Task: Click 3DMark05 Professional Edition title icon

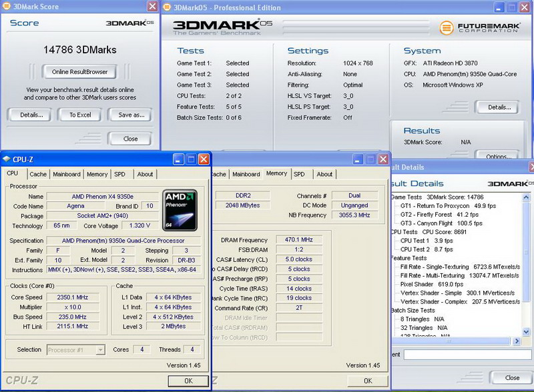Action: coord(167,7)
